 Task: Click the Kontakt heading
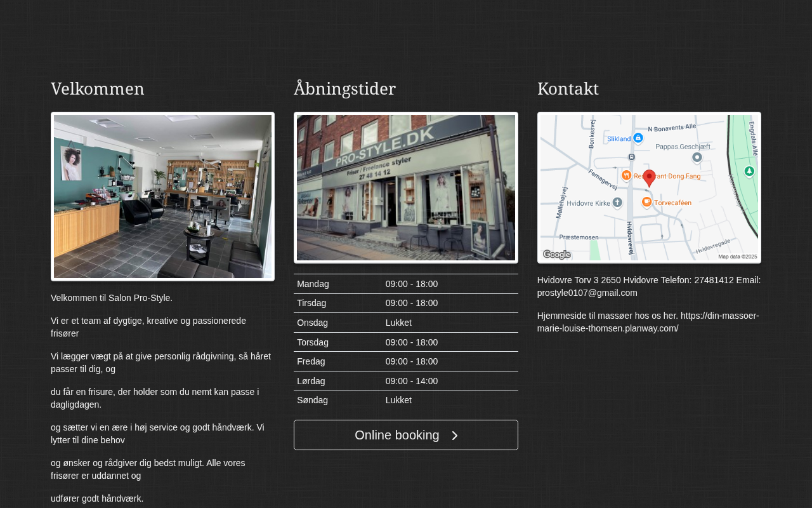tap(568, 89)
